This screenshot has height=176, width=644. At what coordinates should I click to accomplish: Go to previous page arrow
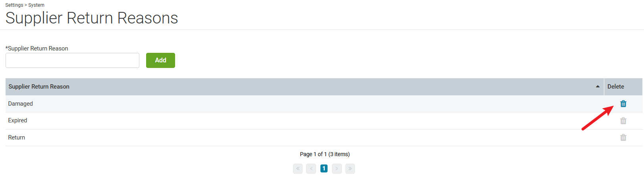311,168
